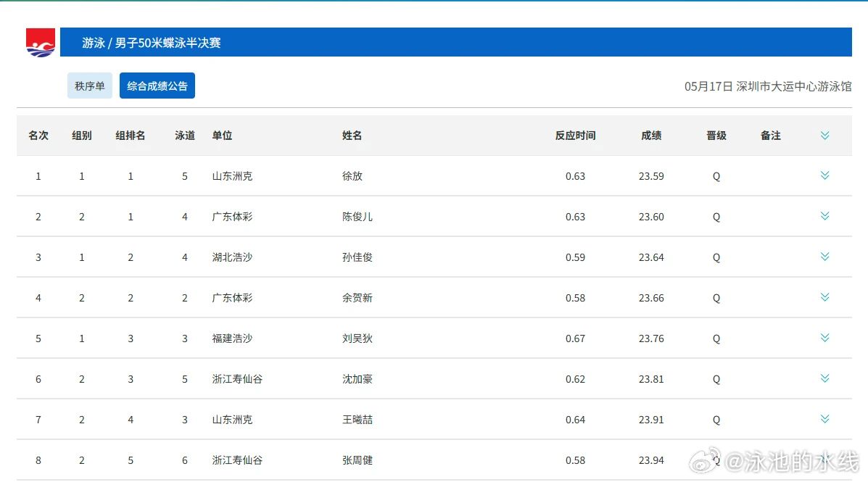868x482 pixels.
Task: Click the Q qualifier mark for 余贺新
Action: [716, 299]
